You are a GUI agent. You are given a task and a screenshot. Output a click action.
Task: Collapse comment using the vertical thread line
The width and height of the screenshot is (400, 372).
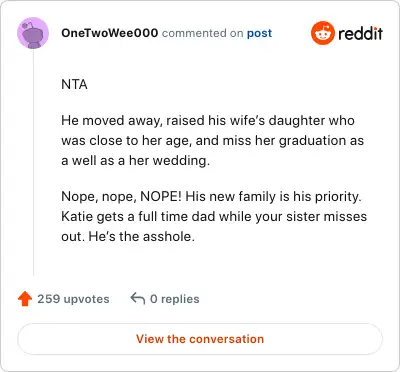coord(33,162)
